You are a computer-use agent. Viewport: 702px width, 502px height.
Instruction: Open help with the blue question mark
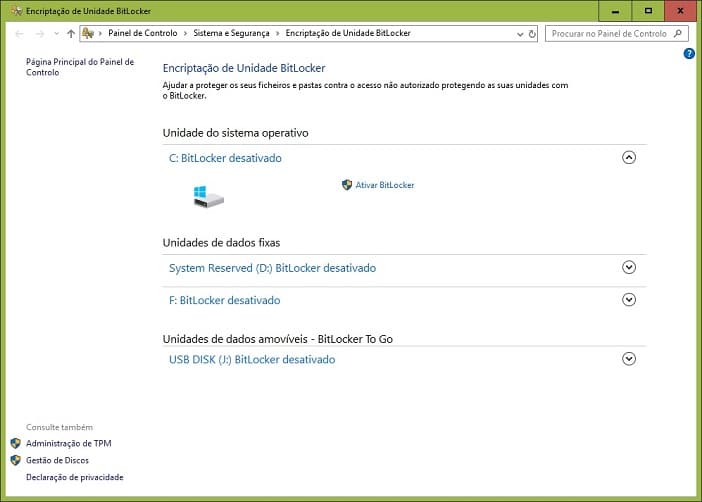(689, 54)
